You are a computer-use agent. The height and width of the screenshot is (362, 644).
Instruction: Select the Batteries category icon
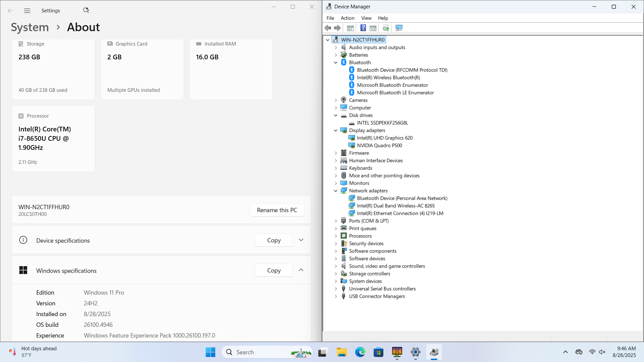(343, 55)
